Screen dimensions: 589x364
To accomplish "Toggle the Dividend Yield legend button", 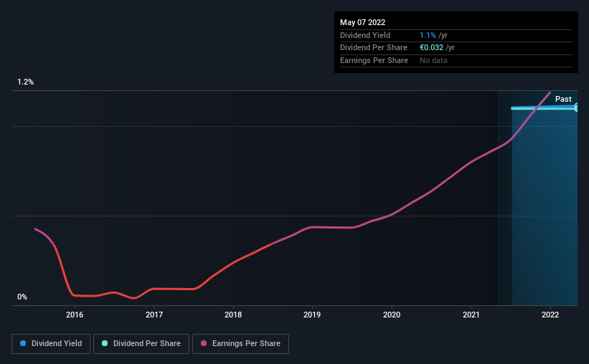I will (x=51, y=344).
